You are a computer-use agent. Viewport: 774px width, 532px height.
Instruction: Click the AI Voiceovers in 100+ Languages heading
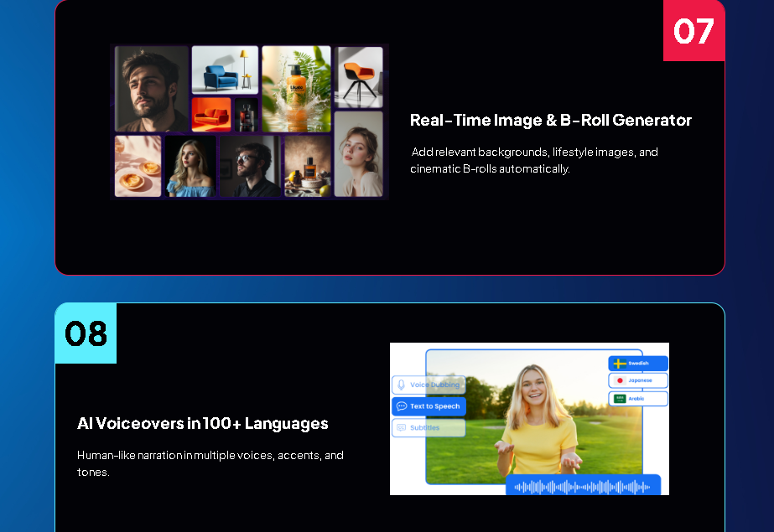[x=202, y=423]
